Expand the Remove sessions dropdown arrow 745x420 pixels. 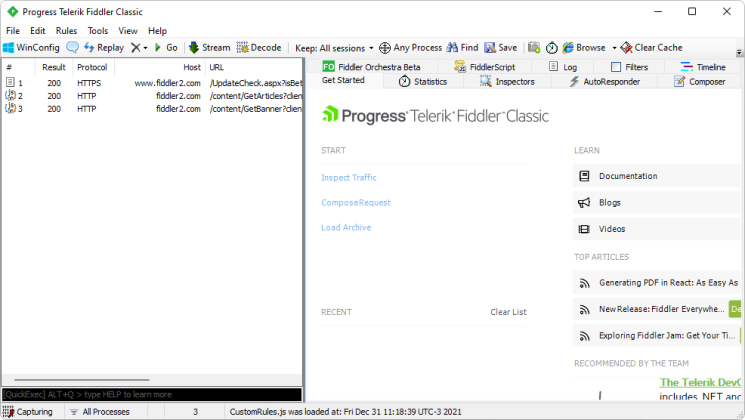click(145, 48)
